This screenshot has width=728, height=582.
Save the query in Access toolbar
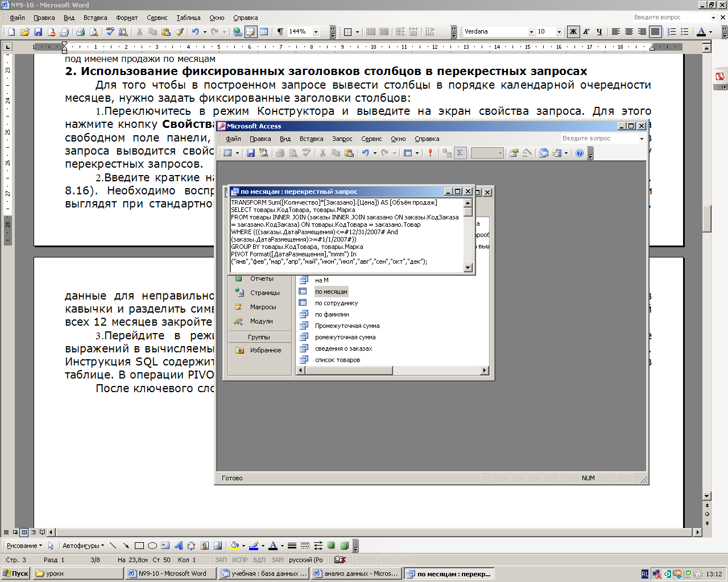250,153
